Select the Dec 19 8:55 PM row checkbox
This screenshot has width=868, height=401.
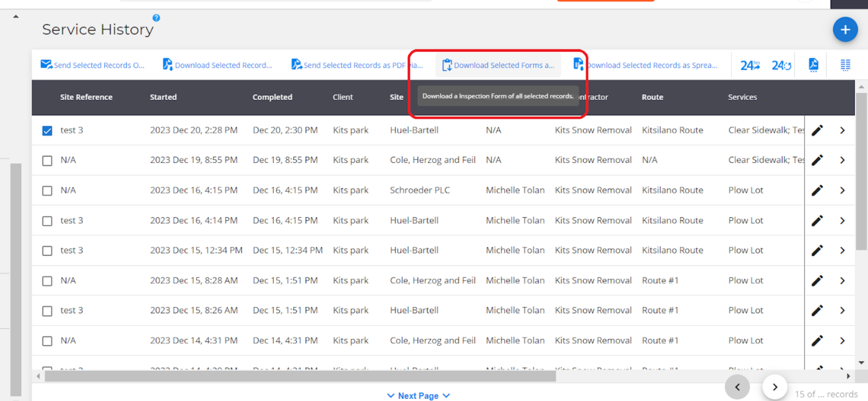tap(47, 161)
